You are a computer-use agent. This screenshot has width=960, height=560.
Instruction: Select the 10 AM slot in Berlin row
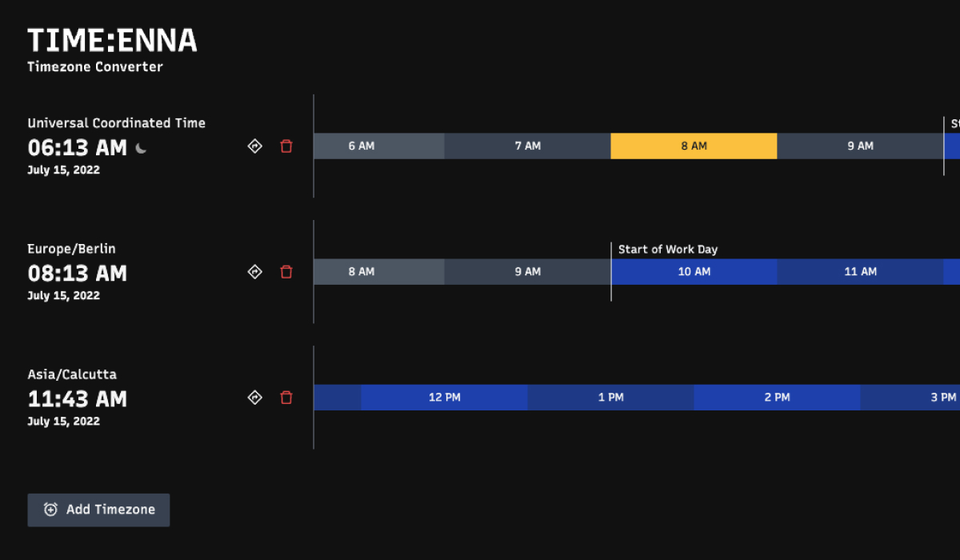coord(694,272)
